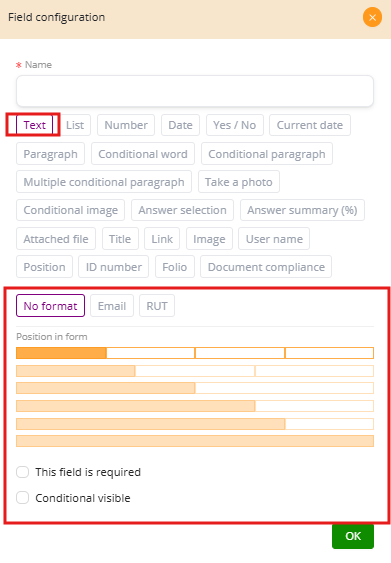The image size is (391, 563).
Task: Select the No format option
Action: point(50,306)
